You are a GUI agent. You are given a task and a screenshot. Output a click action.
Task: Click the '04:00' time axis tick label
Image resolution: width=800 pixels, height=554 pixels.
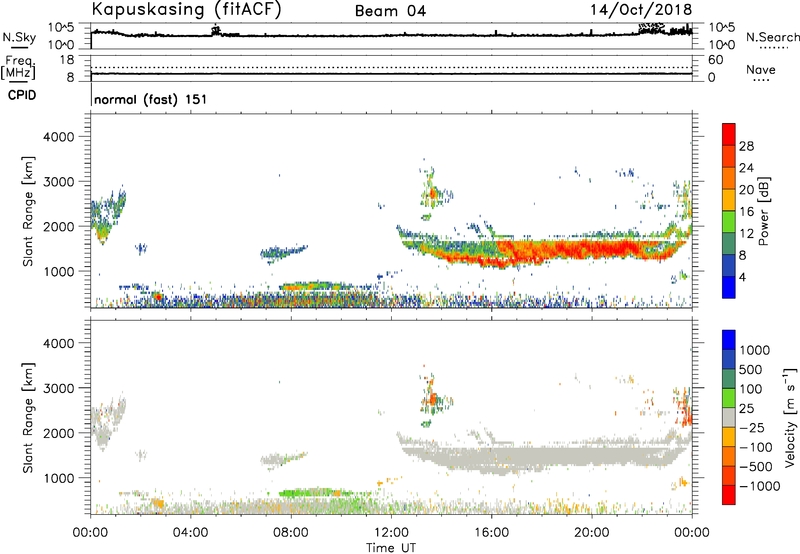coord(191,533)
